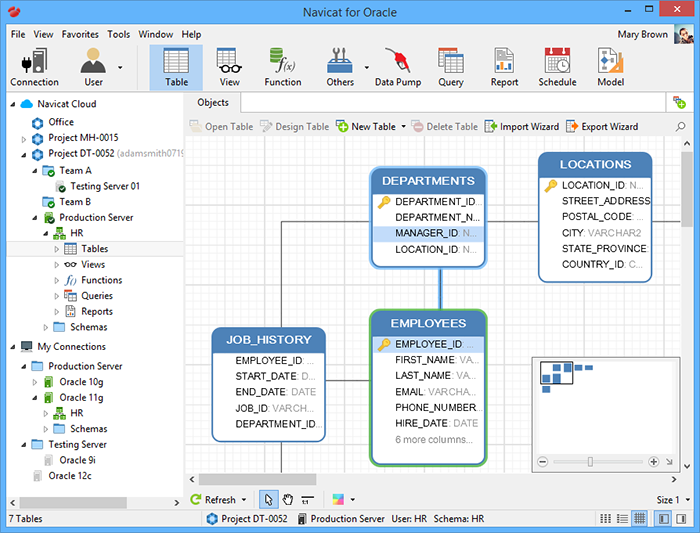The width and height of the screenshot is (700, 533).
Task: Open the Schedule toolbar icon
Action: (x=557, y=67)
